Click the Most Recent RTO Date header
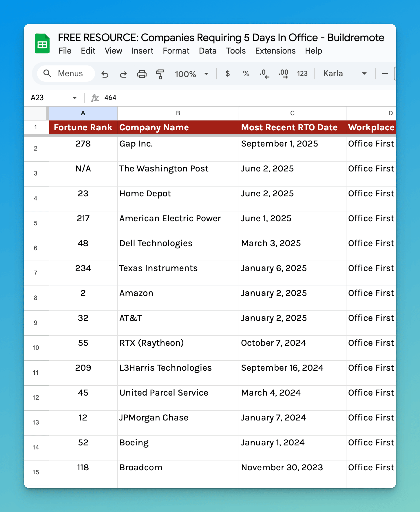The height and width of the screenshot is (512, 420). point(292,127)
